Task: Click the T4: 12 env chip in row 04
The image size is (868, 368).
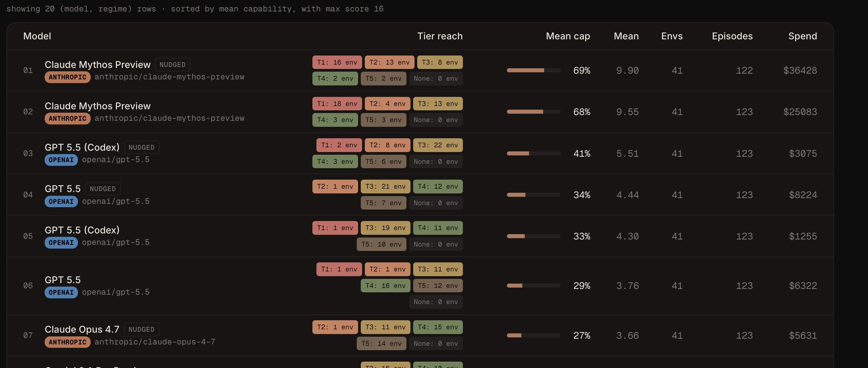Action: coord(438,187)
